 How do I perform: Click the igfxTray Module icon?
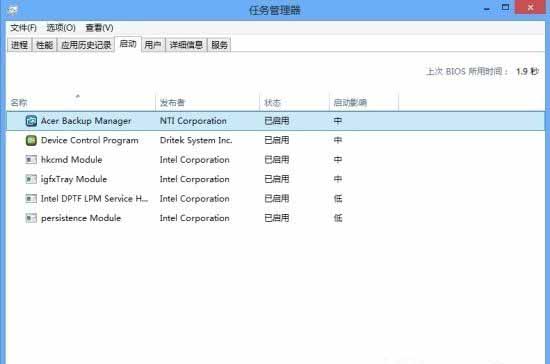[31, 179]
